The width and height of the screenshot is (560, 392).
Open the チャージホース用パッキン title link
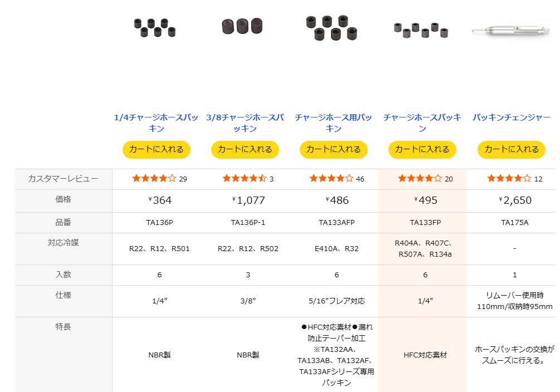(333, 123)
